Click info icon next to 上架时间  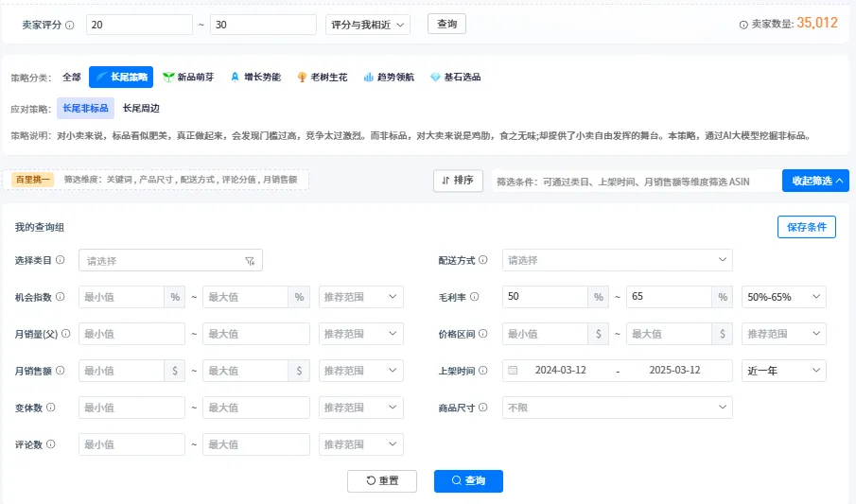click(482, 371)
